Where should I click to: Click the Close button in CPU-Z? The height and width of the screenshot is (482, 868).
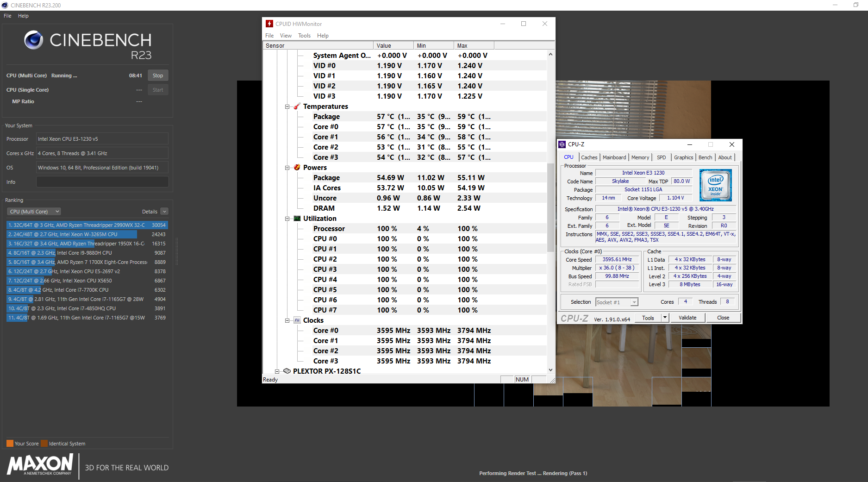coord(723,318)
